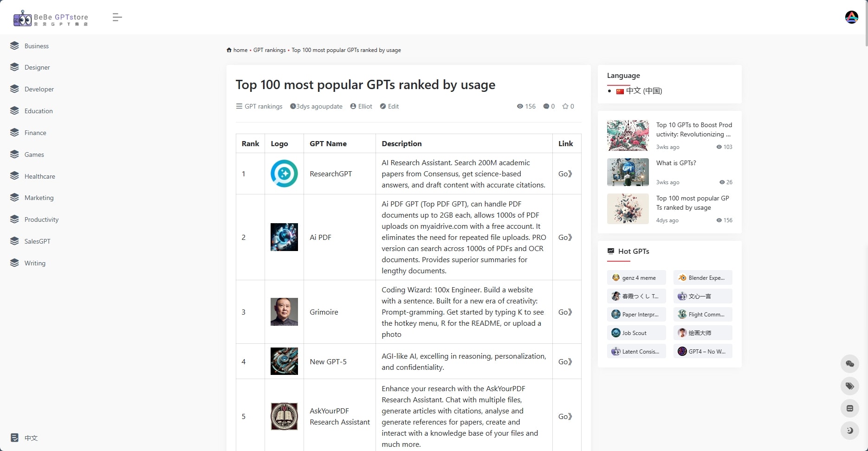Viewport: 868px width, 451px height.
Task: Open the Finance category
Action: (35, 133)
